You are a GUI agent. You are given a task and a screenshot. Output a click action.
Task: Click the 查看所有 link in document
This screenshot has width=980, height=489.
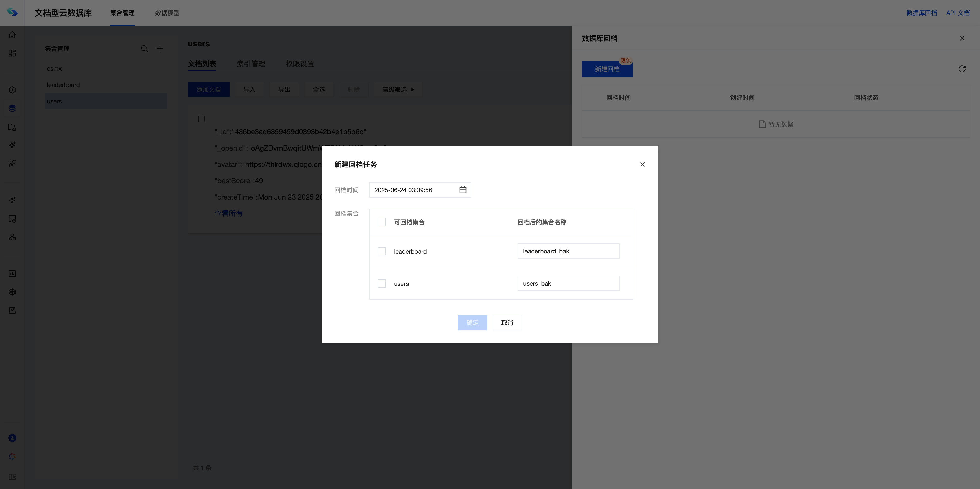click(x=228, y=213)
